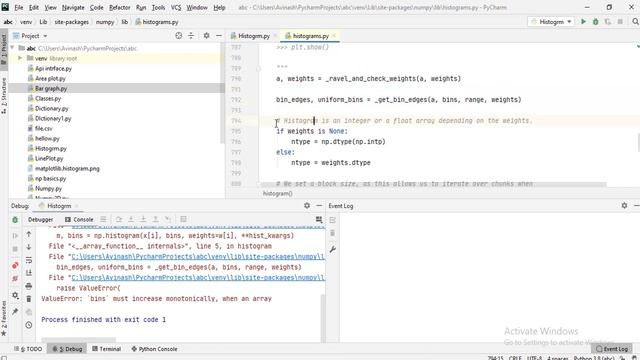Open Debug panel settings gear
Viewport: 640px width, 360px height.
307,206
